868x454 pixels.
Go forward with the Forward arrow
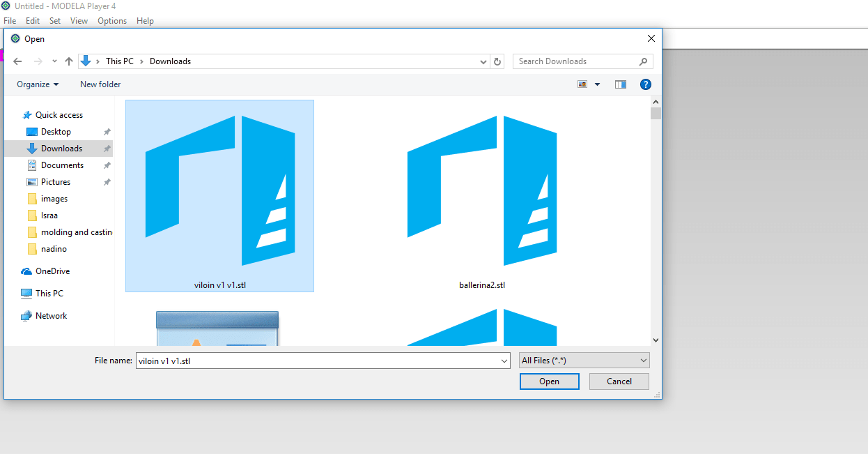point(38,61)
